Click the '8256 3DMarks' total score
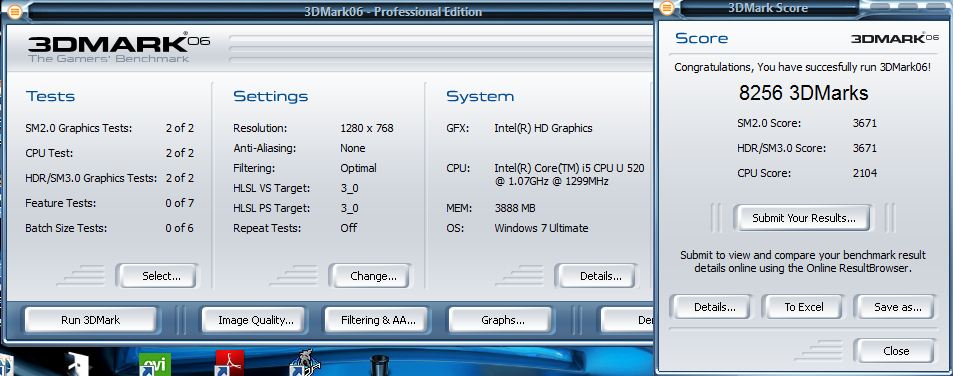953x376 pixels. click(x=803, y=93)
